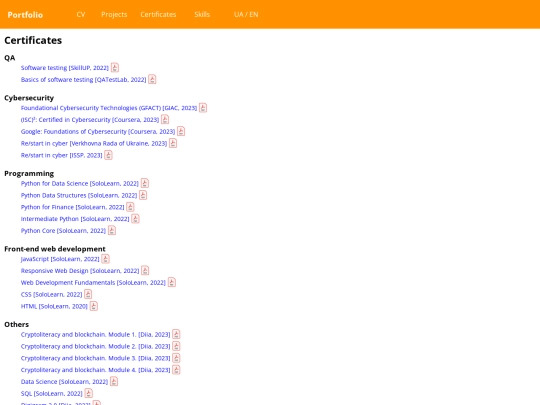Open Python for Data Science link
540x405 pixels.
pyautogui.click(x=80, y=184)
